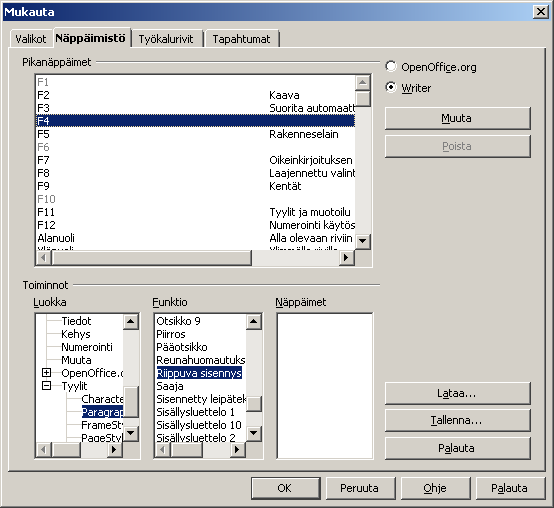554x508 pixels.
Task: Click the scroll-up arrow of shortcut list
Action: point(363,83)
